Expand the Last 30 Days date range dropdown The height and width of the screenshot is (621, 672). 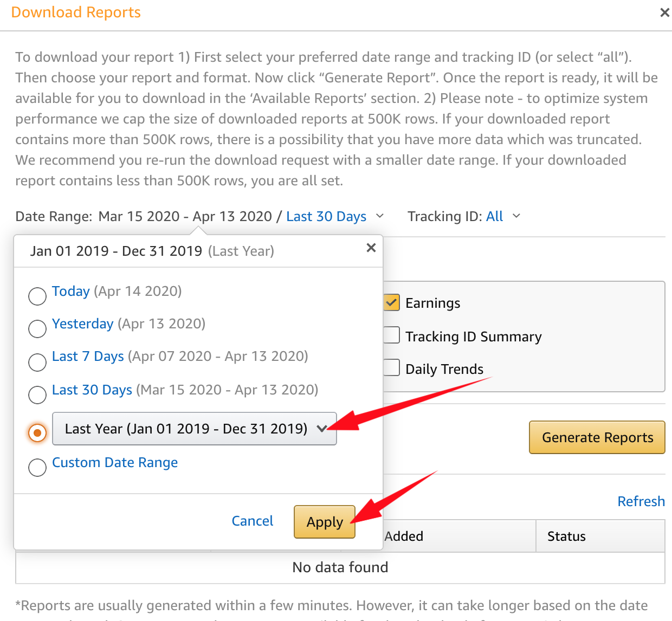(334, 216)
